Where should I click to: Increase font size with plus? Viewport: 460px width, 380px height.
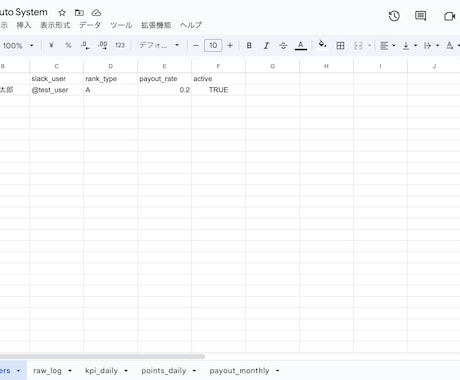pos(230,45)
